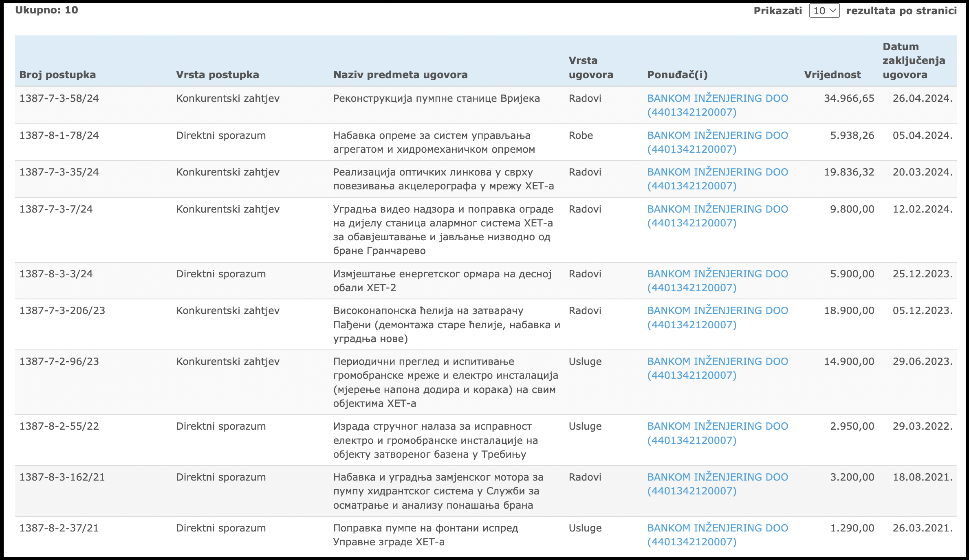Open BANKOM INŽENJERING DOO link for 1387-8-3-162/21

click(x=718, y=484)
